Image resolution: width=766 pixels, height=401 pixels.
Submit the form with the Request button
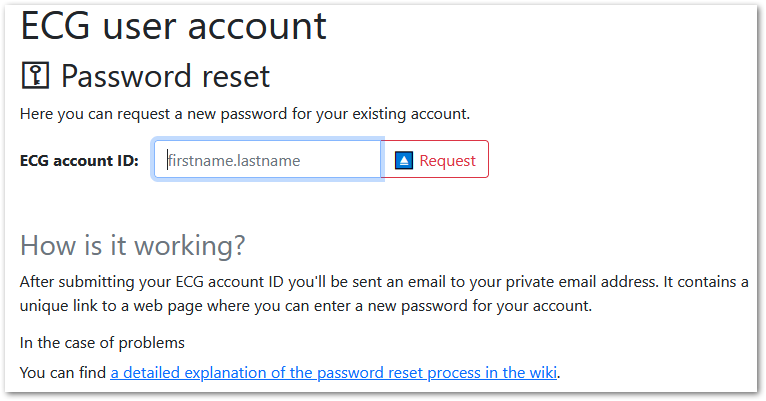434,160
